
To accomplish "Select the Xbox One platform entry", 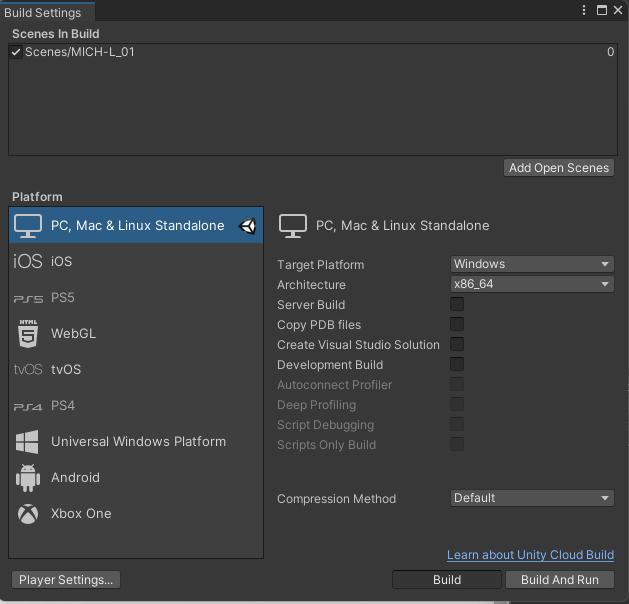I will [136, 514].
